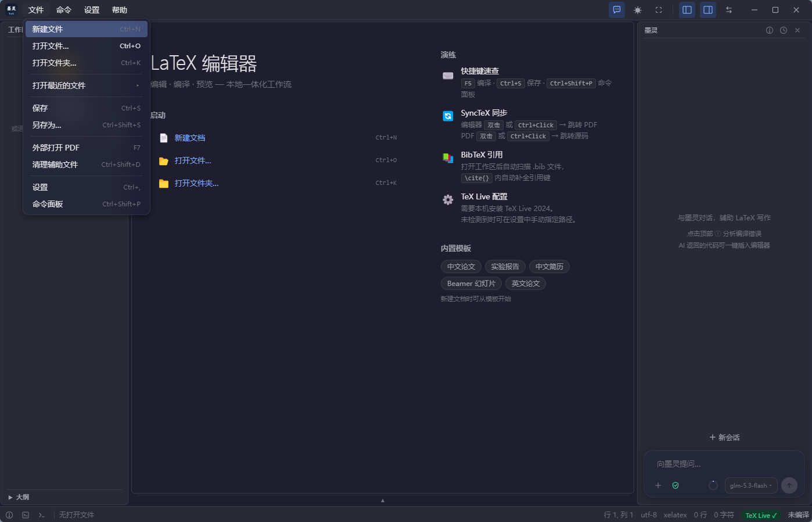The width and height of the screenshot is (812, 522).
Task: Select 打开文件... menu entry
Action: coord(87,46)
